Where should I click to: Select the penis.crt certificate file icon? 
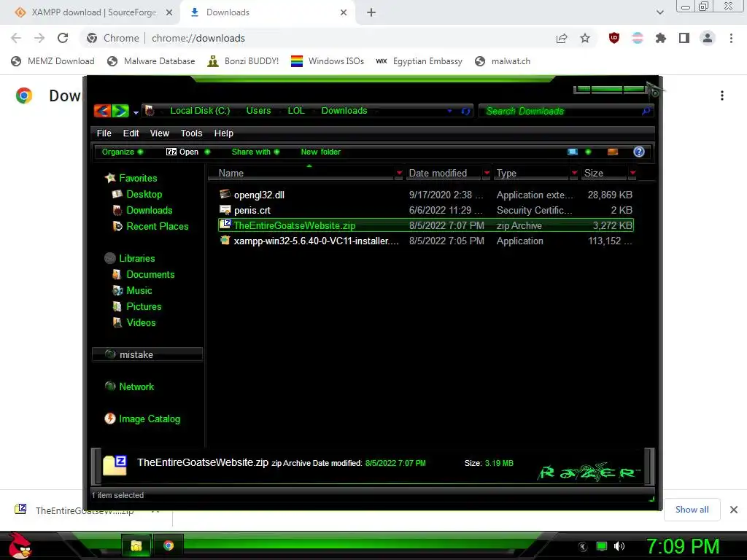click(225, 210)
